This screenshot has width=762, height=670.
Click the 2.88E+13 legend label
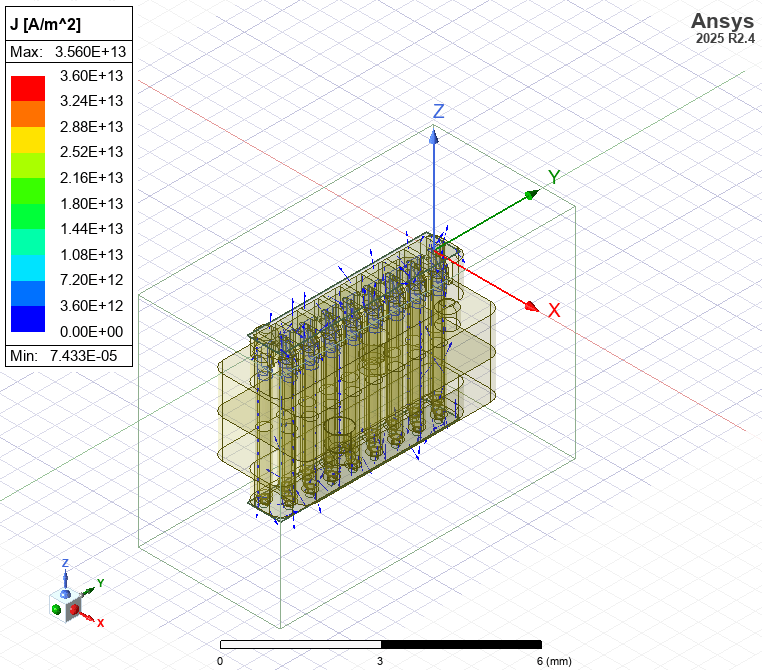[91, 126]
